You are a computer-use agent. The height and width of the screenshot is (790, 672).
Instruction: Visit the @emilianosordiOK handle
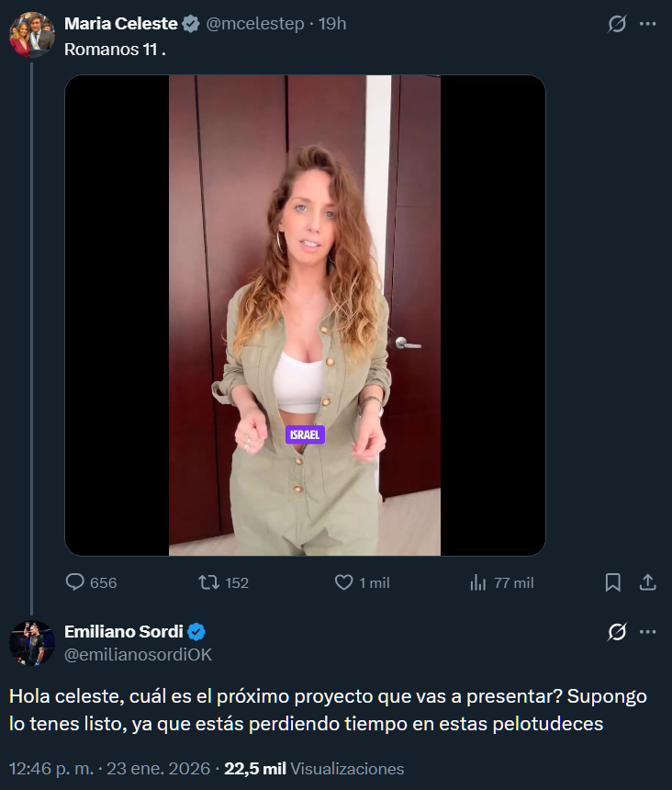138,653
